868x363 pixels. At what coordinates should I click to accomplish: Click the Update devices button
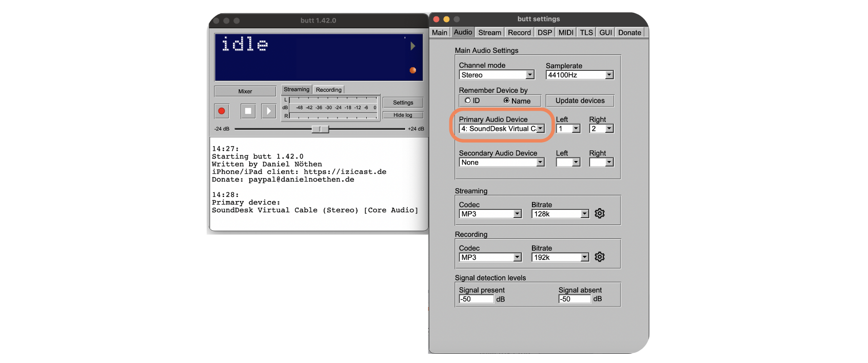580,100
